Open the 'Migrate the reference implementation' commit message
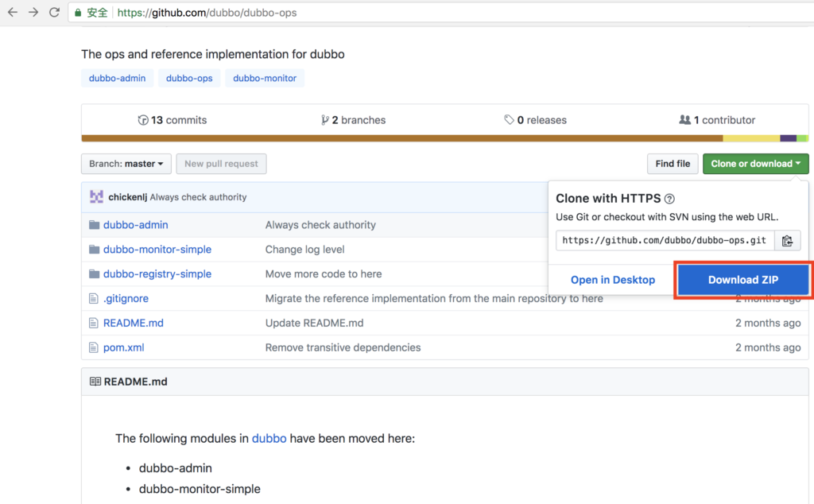Viewport: 814px width, 504px height. (434, 298)
